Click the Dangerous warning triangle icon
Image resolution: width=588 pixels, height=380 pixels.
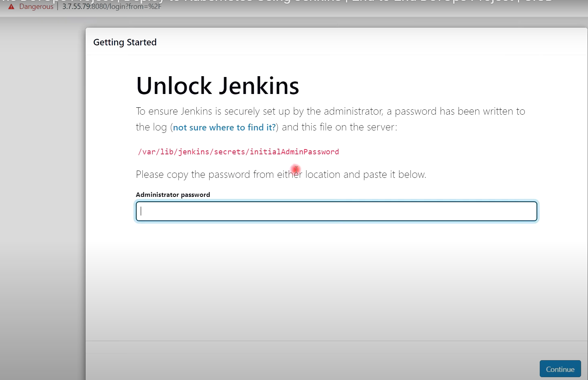(11, 6)
